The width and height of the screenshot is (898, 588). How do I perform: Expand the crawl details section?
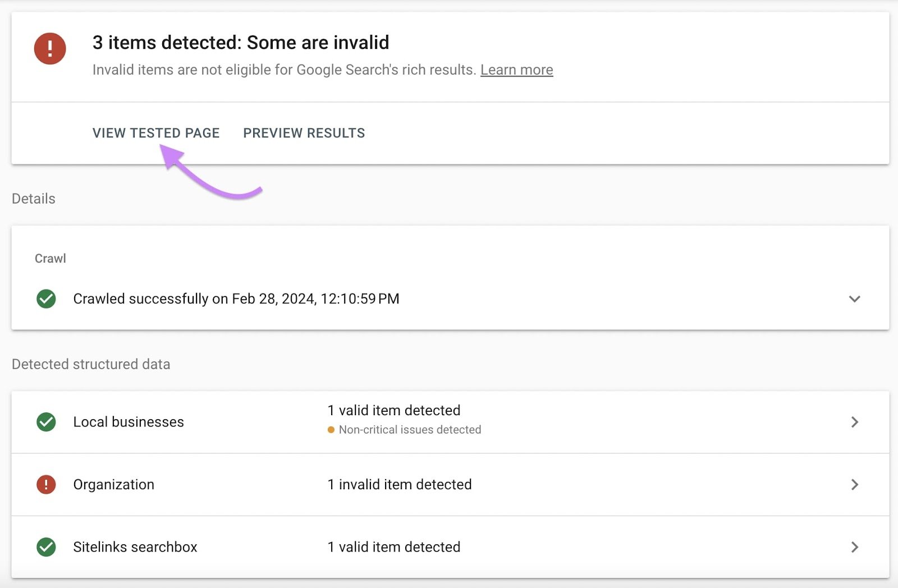[854, 298]
